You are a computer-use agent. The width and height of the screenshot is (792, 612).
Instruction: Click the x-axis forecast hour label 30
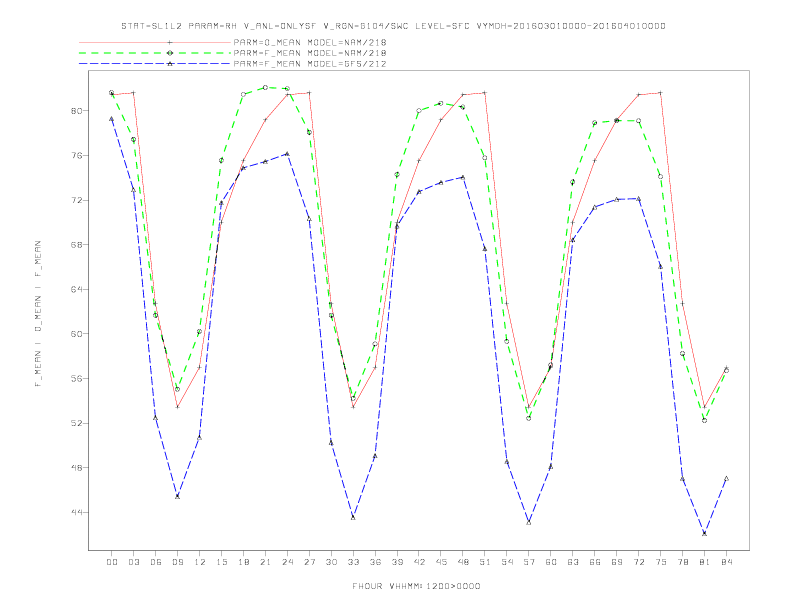point(331,562)
